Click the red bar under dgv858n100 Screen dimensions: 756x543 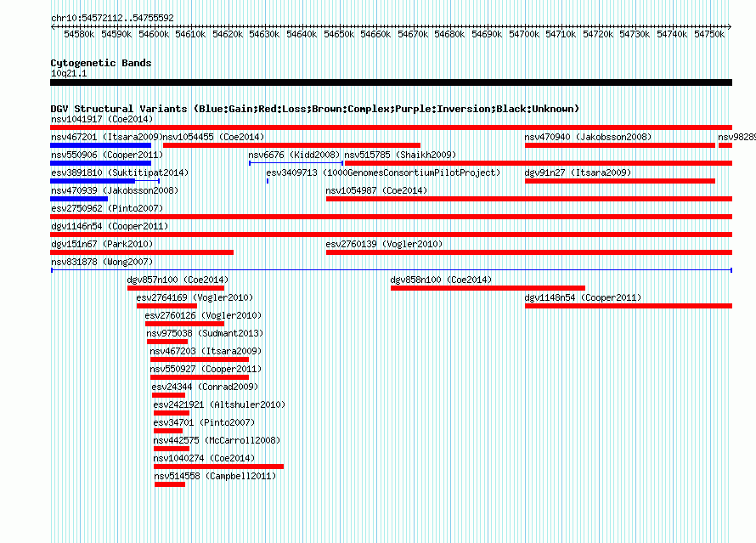tap(488, 288)
